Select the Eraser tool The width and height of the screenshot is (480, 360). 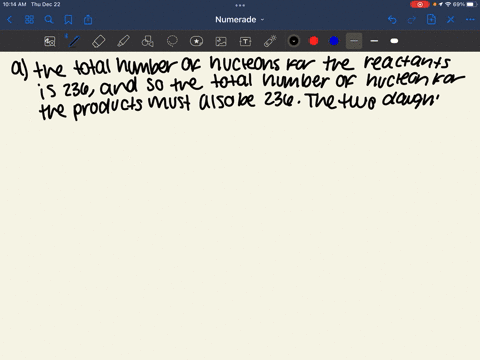point(99,41)
